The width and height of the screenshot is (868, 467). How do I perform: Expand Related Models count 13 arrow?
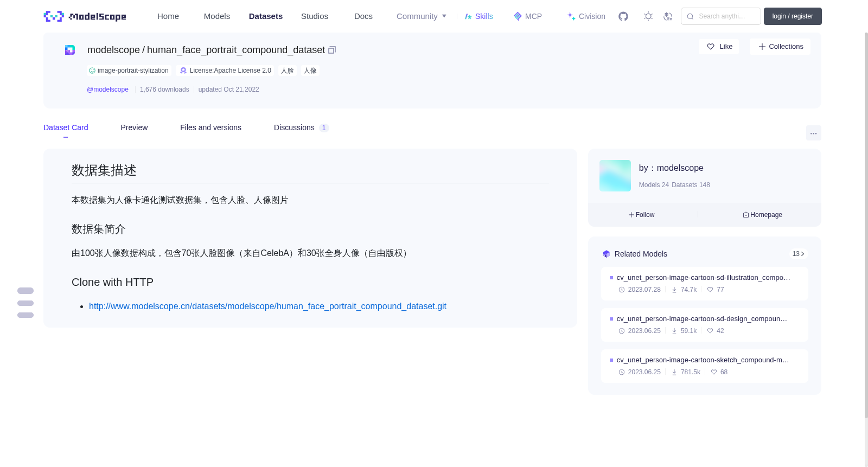pyautogui.click(x=798, y=254)
